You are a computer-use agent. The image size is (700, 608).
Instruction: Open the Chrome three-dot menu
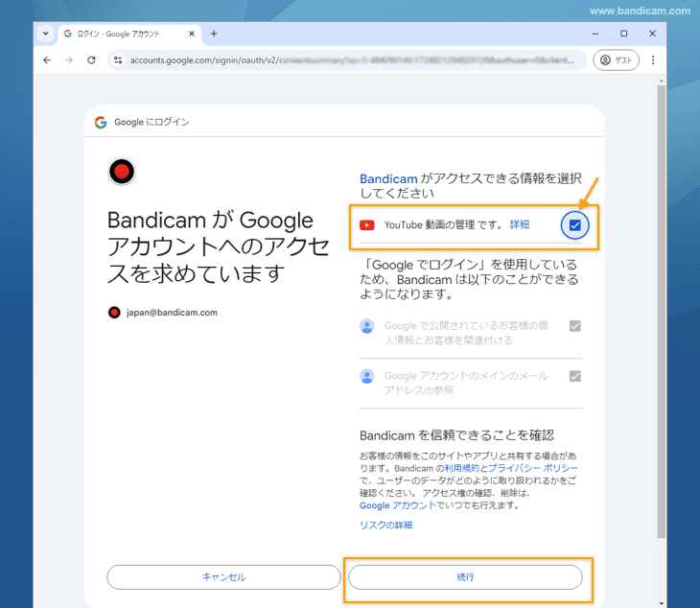click(653, 60)
